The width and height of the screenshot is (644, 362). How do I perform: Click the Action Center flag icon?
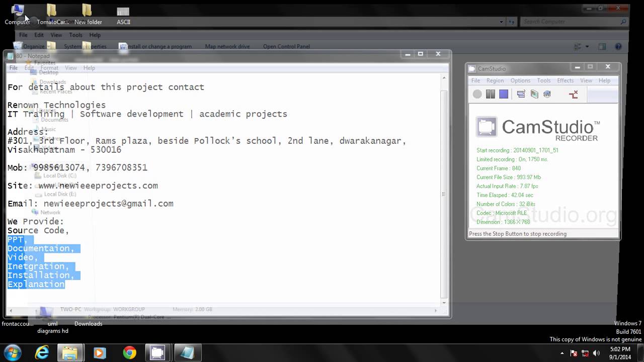[x=574, y=353]
